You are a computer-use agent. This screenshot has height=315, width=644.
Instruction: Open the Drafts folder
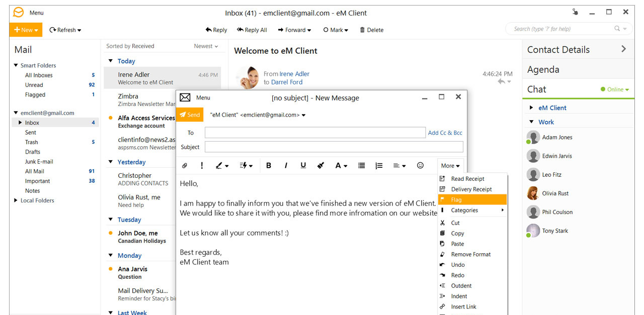(33, 152)
